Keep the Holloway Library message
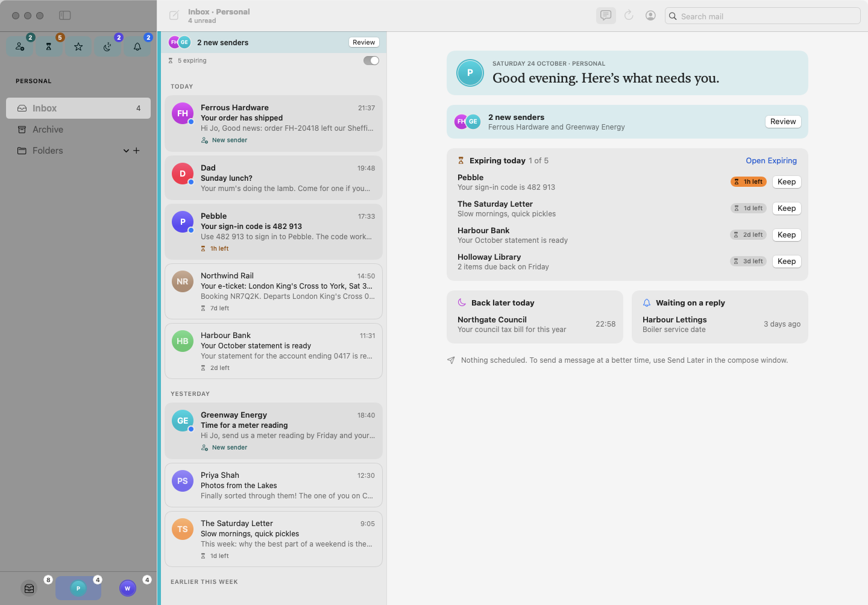868x605 pixels. pyautogui.click(x=787, y=262)
